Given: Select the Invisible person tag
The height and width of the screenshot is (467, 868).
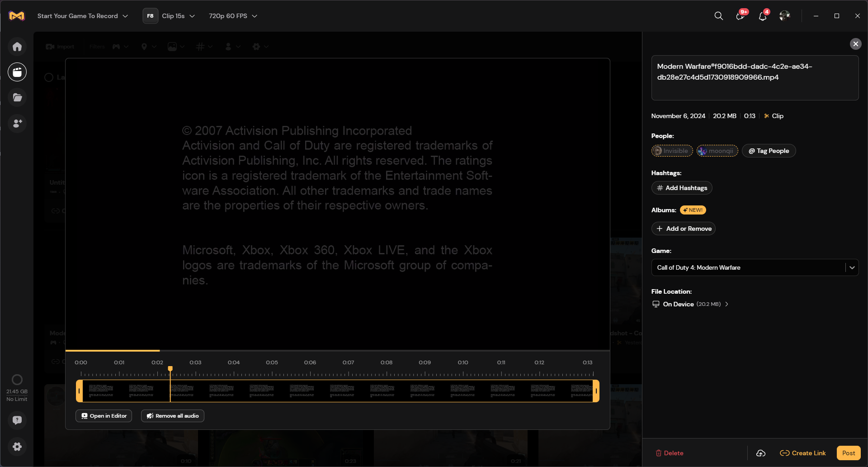Looking at the screenshot, I should tap(672, 151).
